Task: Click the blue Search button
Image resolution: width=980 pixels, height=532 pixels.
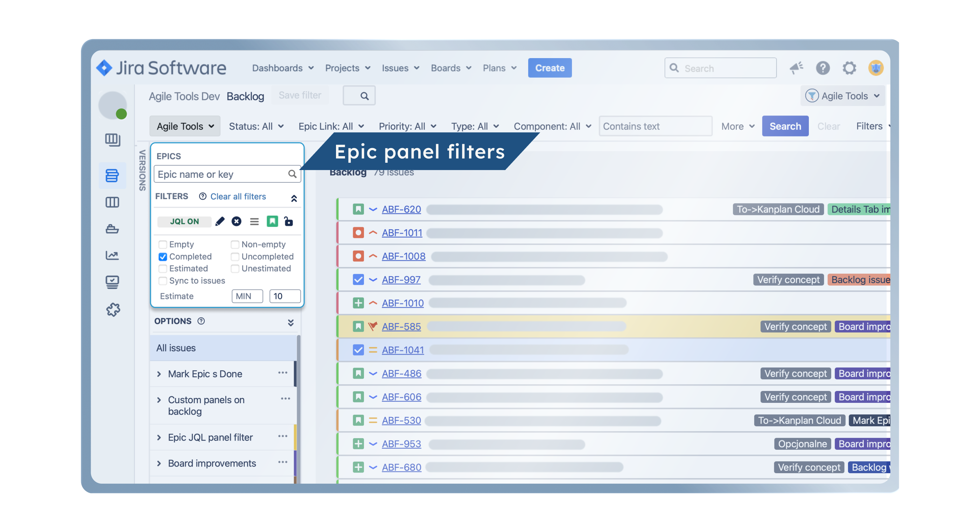Action: tap(785, 126)
